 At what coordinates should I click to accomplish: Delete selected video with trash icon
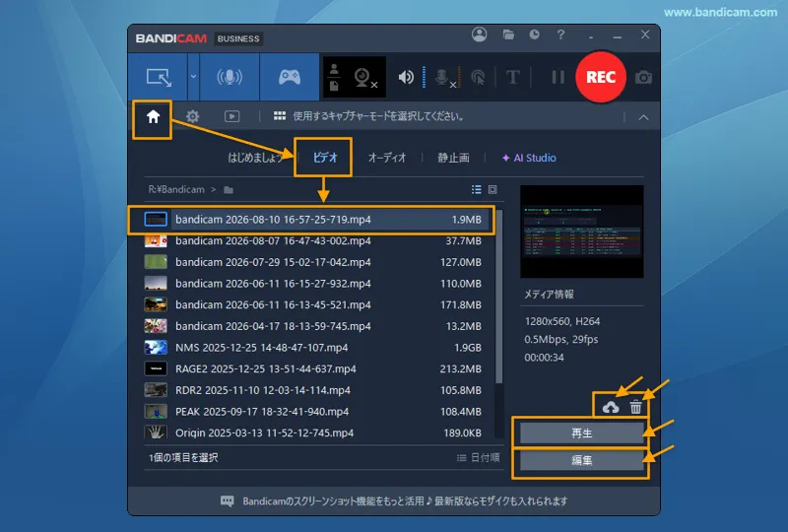[x=635, y=406]
